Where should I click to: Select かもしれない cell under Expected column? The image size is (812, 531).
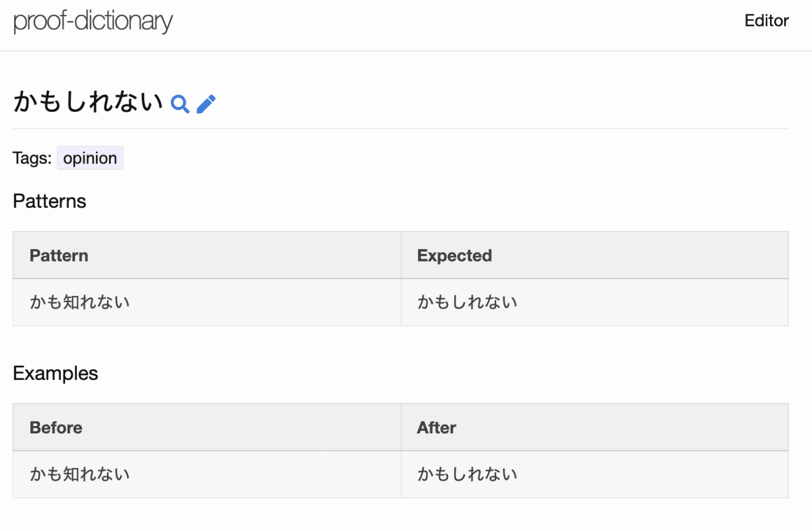pyautogui.click(x=595, y=302)
